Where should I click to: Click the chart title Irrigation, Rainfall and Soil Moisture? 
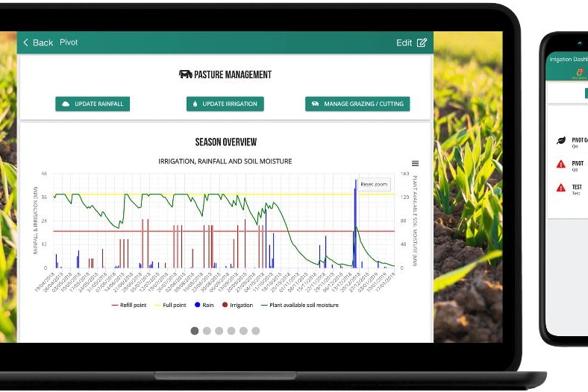click(x=225, y=162)
